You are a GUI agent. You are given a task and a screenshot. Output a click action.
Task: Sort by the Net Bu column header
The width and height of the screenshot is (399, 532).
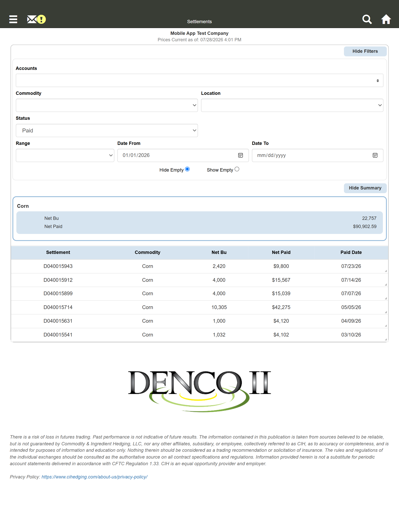219,252
